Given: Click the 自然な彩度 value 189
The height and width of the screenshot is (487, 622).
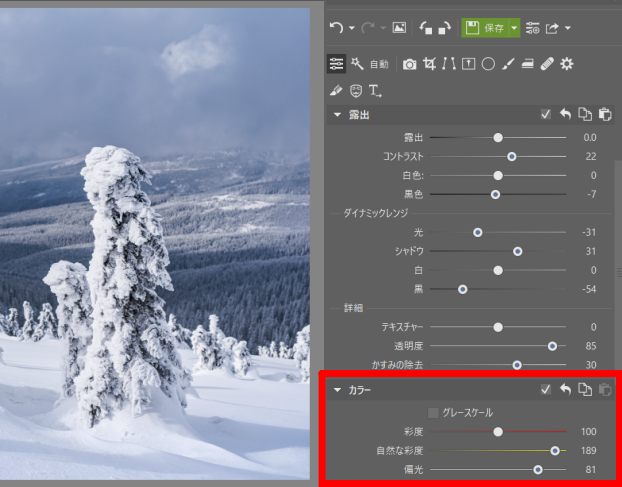Looking at the screenshot, I should [x=589, y=451].
